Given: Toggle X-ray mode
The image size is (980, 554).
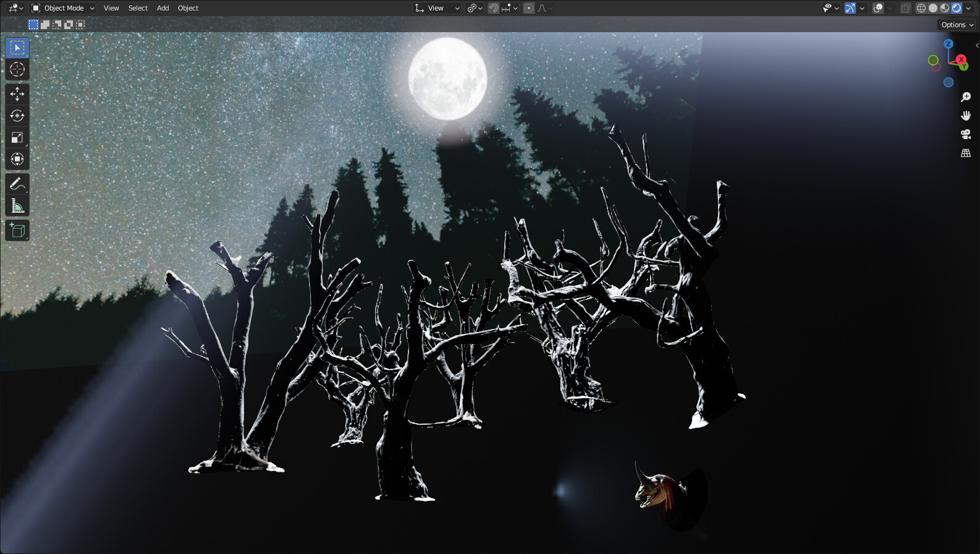Looking at the screenshot, I should 906,8.
